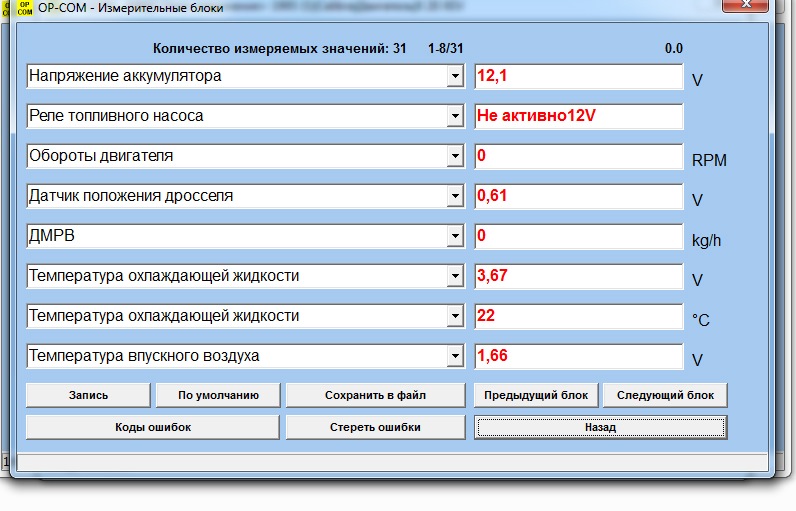Click the 0.0 counter text
This screenshot has height=511, width=796.
[674, 49]
